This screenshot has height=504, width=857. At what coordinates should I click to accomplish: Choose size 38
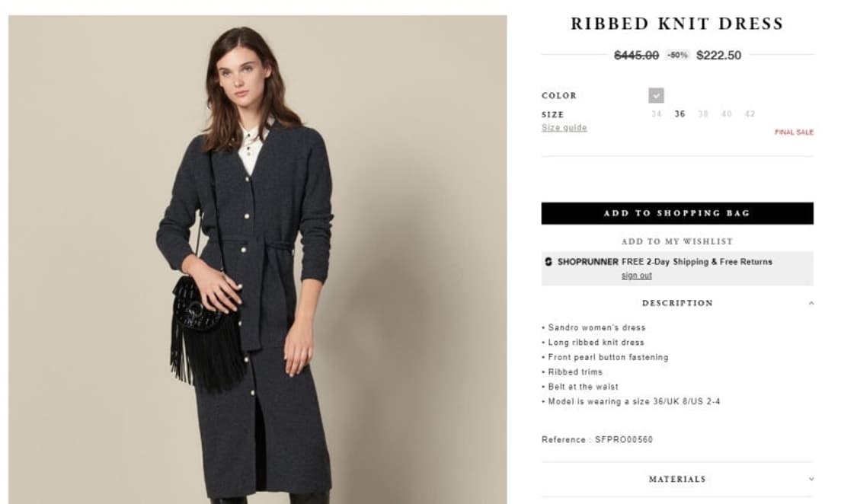tap(703, 114)
